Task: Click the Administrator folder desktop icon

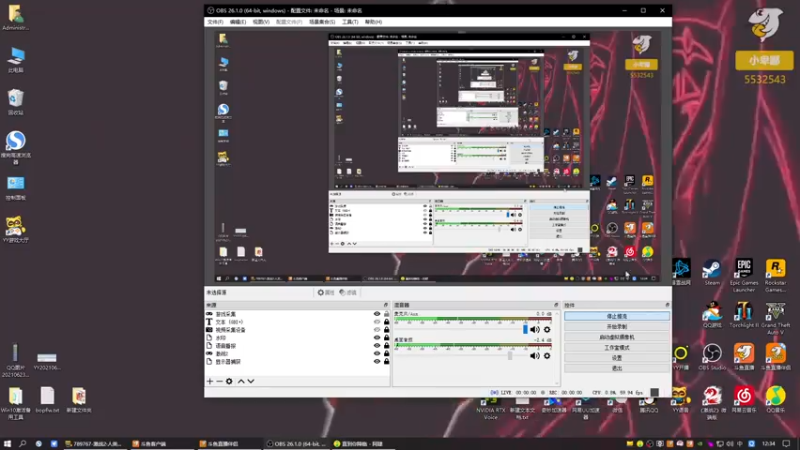Action: [16, 17]
